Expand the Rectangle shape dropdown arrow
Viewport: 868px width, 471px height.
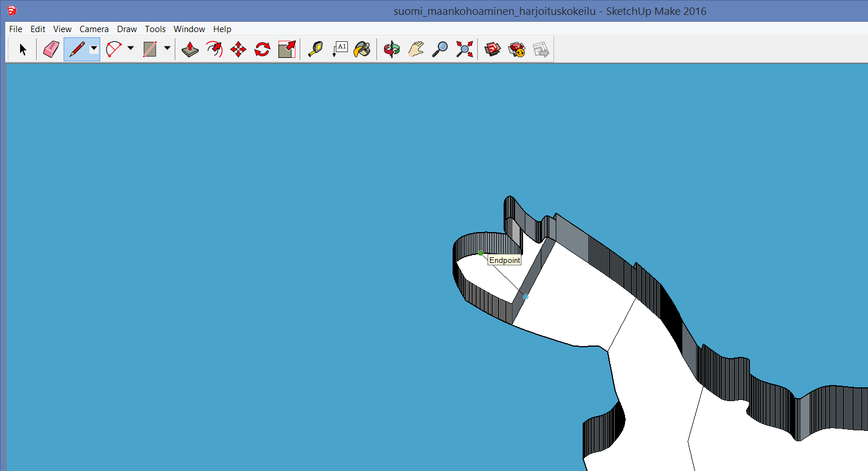pos(167,49)
